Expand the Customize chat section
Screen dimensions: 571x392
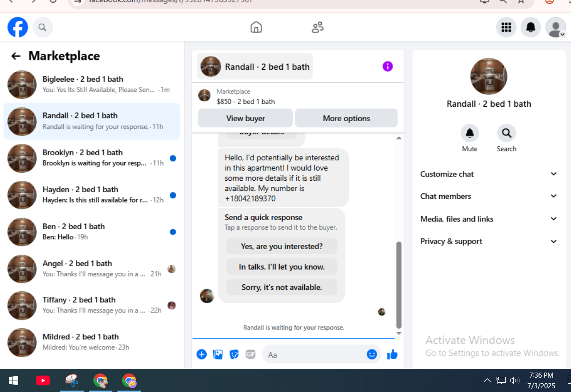(x=489, y=174)
